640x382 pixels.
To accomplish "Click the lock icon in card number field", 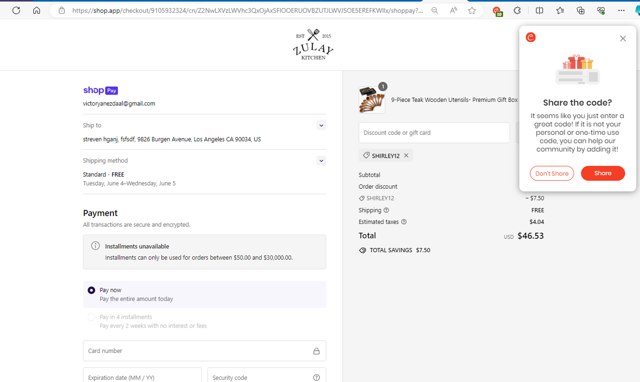I will coord(316,351).
